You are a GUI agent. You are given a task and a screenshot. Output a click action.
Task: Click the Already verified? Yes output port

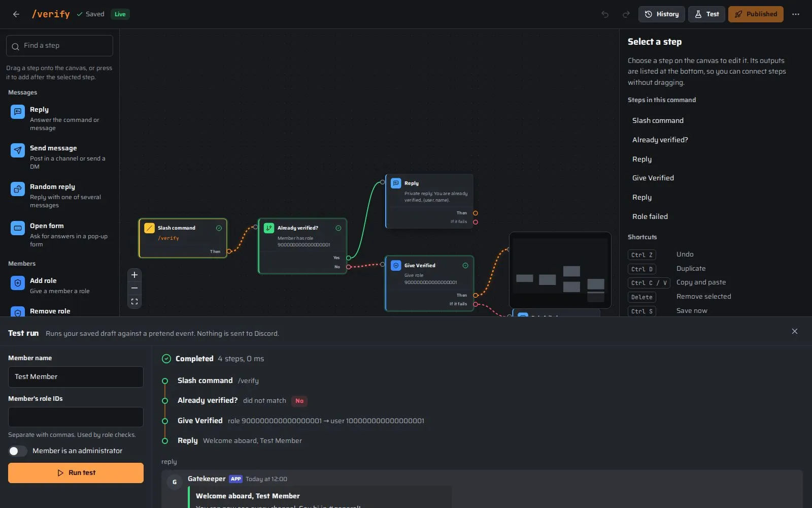(x=349, y=258)
